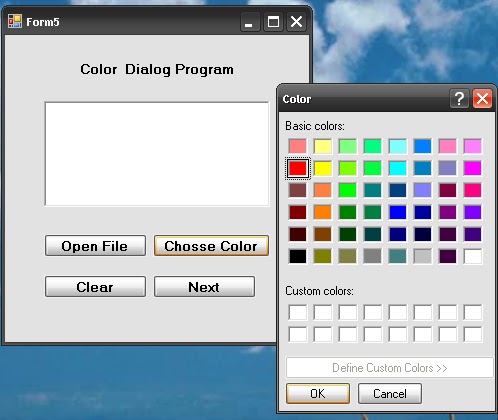This screenshot has width=498, height=420.
Task: Select the black swatch in bottom row
Action: [298, 256]
